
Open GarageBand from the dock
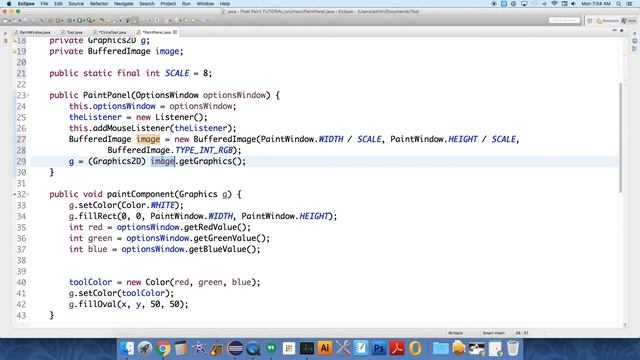coord(217,348)
